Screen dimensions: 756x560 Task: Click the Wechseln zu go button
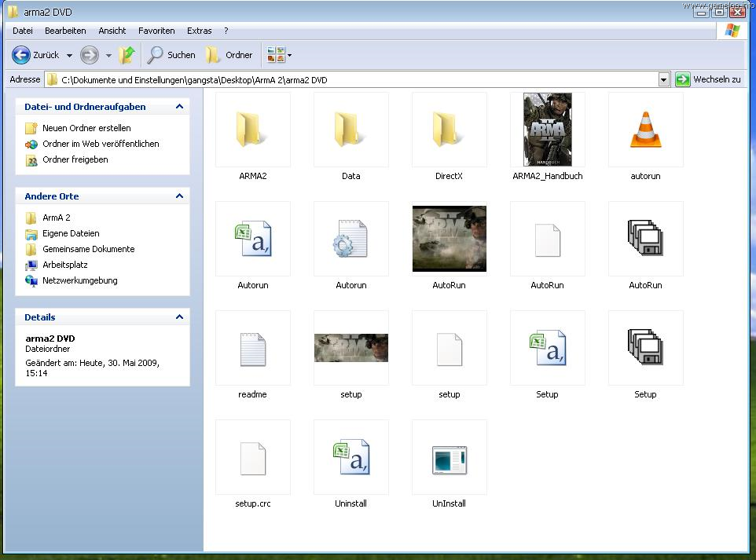708,79
